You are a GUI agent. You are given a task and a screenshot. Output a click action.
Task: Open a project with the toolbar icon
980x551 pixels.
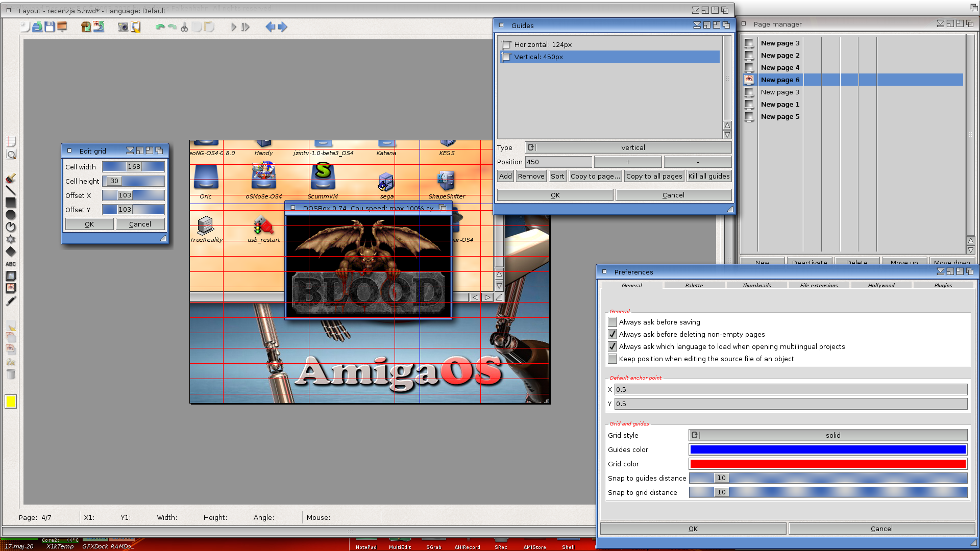click(x=37, y=27)
